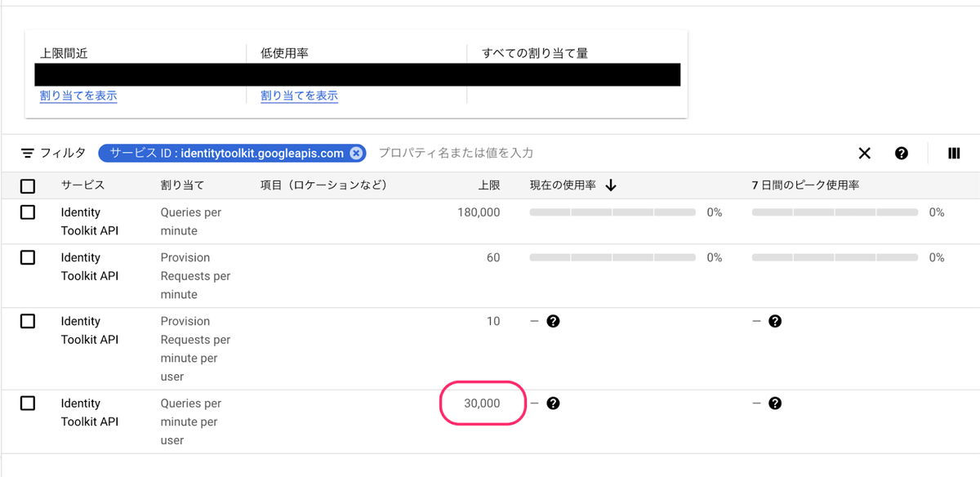Click the help icon beside the circled 30,000 row's peak dash

point(776,403)
